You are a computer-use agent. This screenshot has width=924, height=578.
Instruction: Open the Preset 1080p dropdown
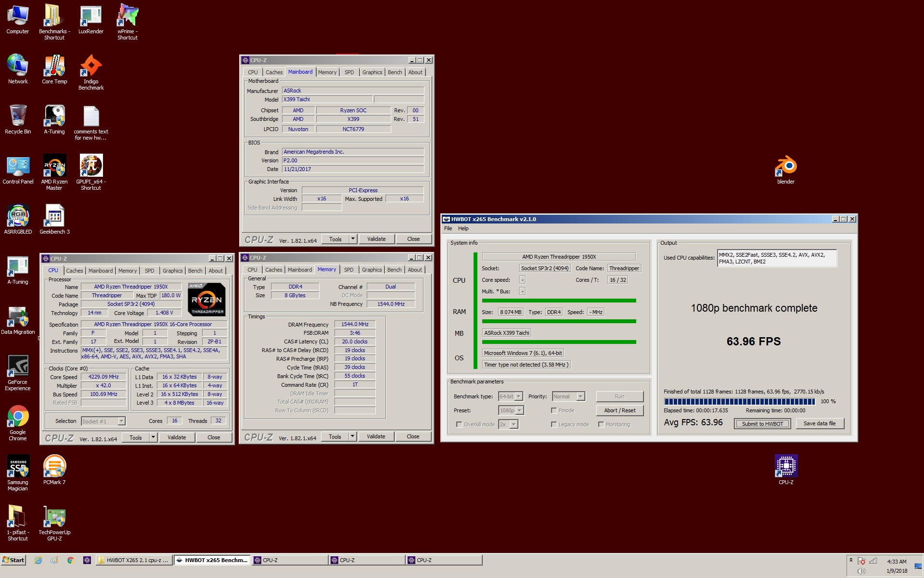520,410
